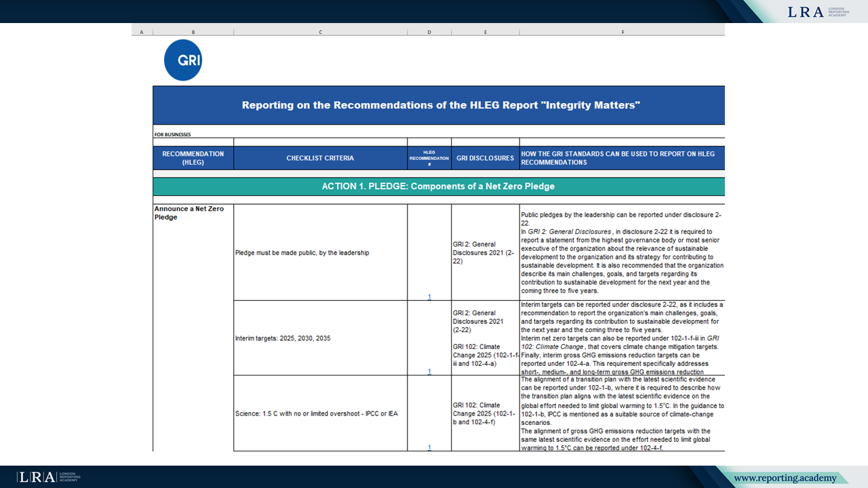The height and width of the screenshot is (488, 868).
Task: Select column B header
Action: [x=193, y=32]
